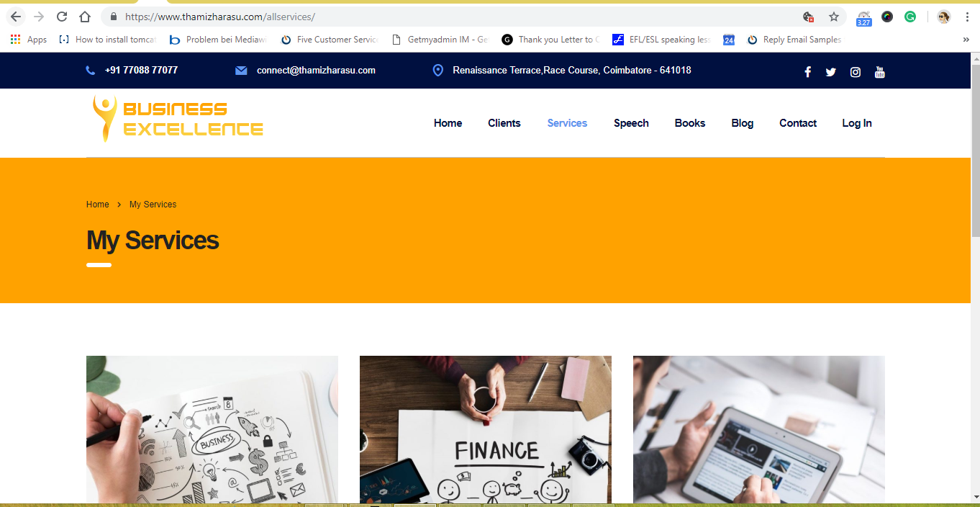
Task: Open the Apps shortcut in bookmarks bar
Action: point(29,40)
